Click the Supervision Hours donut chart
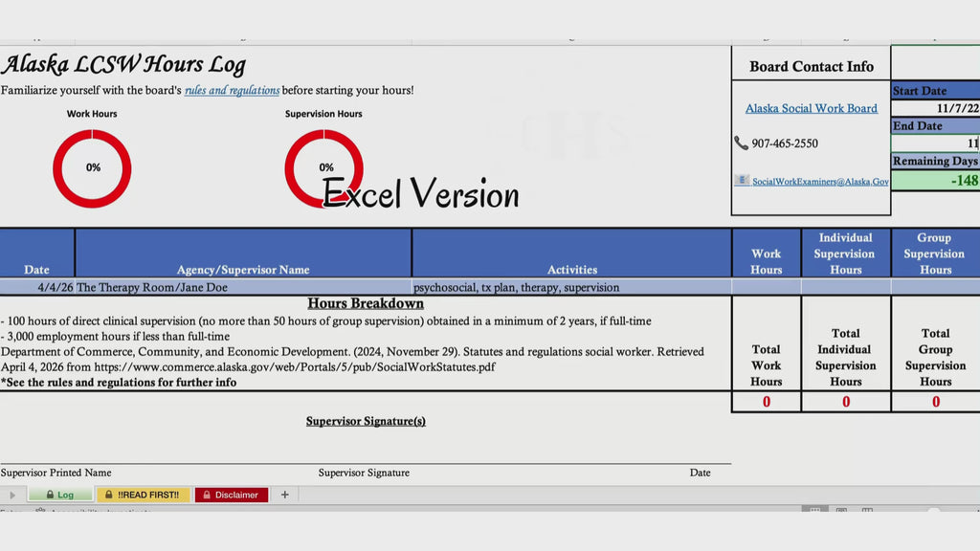This screenshot has width=980, height=551. pos(323,168)
